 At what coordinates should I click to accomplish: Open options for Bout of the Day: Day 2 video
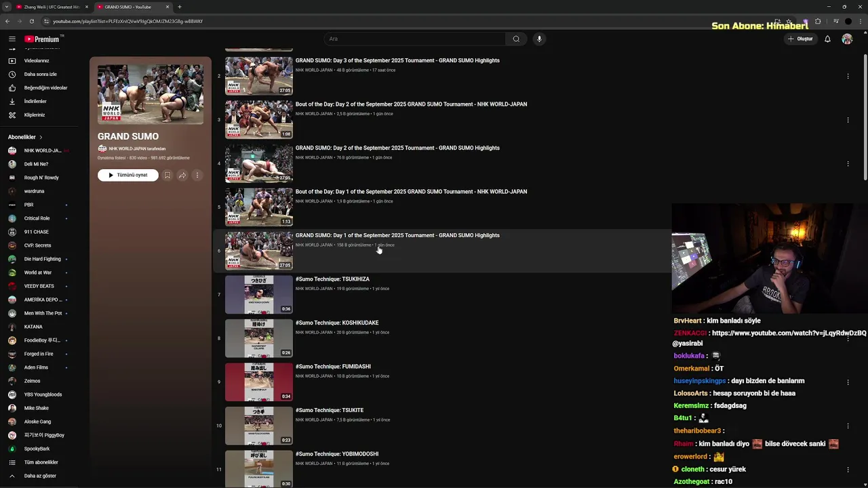848,120
